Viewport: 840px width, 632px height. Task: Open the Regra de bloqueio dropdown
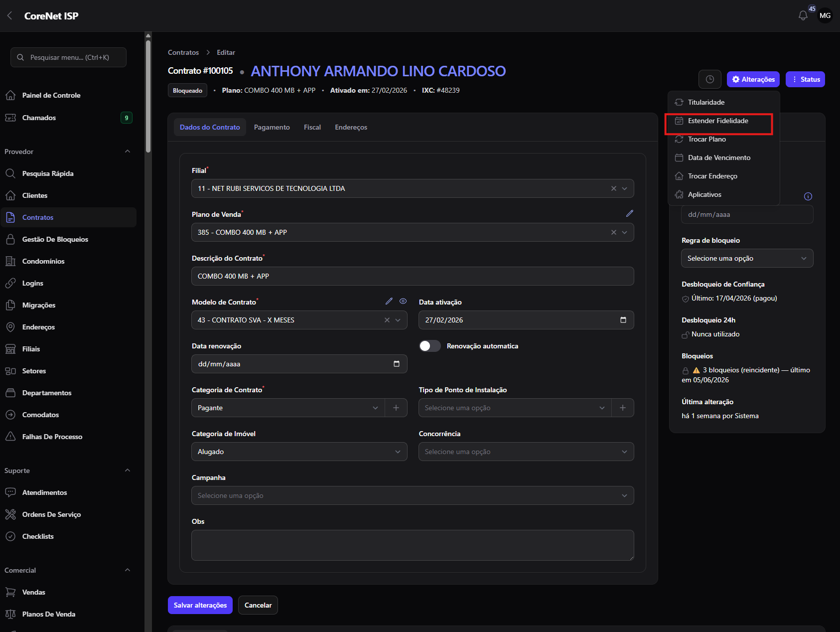(x=747, y=258)
